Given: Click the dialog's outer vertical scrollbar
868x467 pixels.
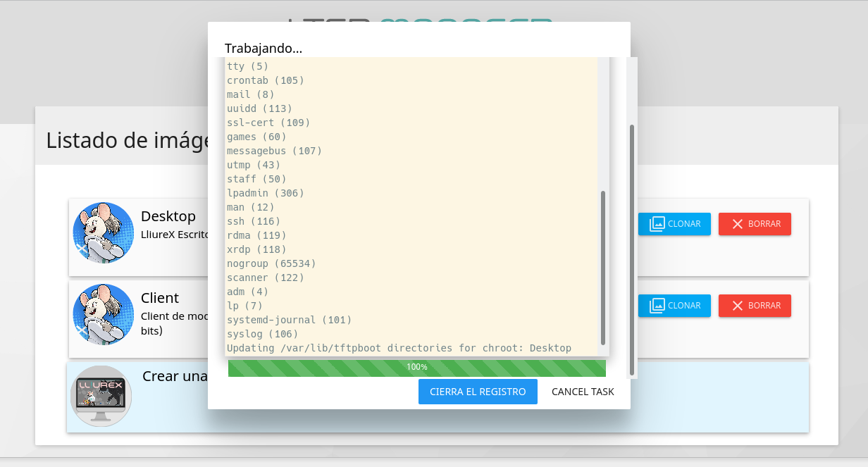Looking at the screenshot, I should tap(632, 250).
